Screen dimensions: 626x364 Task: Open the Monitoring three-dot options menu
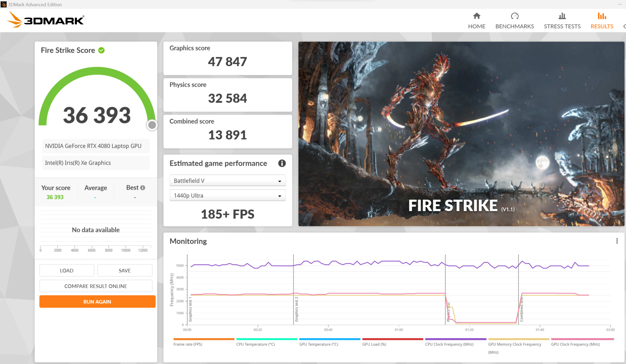coord(617,241)
